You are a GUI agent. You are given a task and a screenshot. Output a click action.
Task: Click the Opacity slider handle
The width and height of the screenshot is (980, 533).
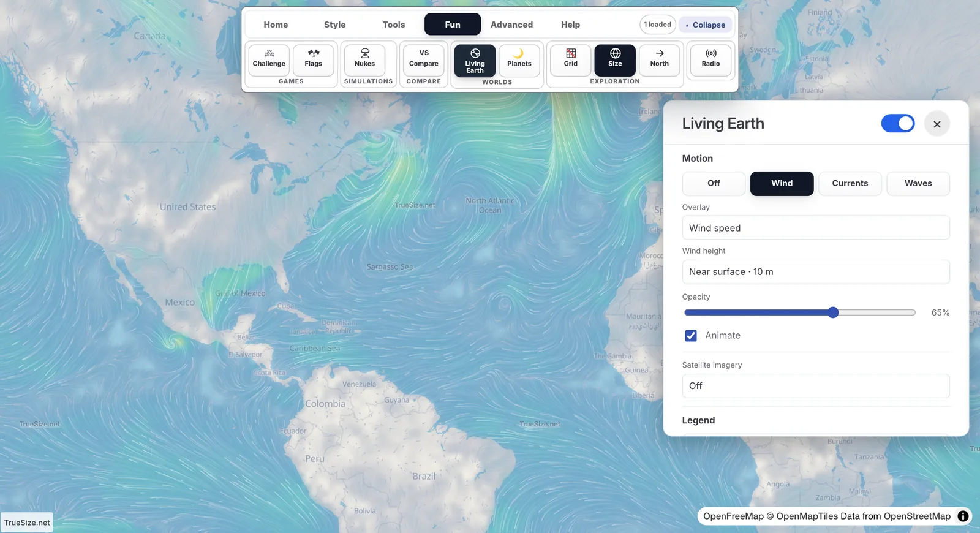(x=833, y=312)
